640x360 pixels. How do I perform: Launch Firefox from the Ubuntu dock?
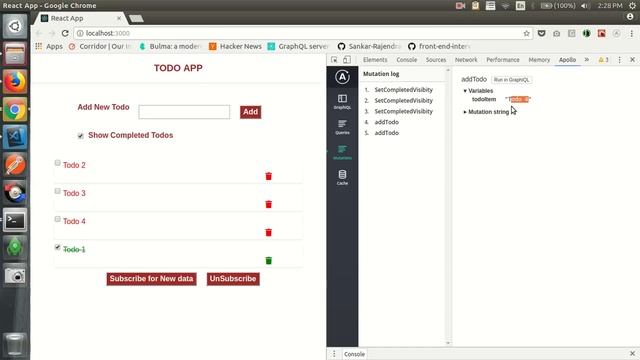click(15, 82)
